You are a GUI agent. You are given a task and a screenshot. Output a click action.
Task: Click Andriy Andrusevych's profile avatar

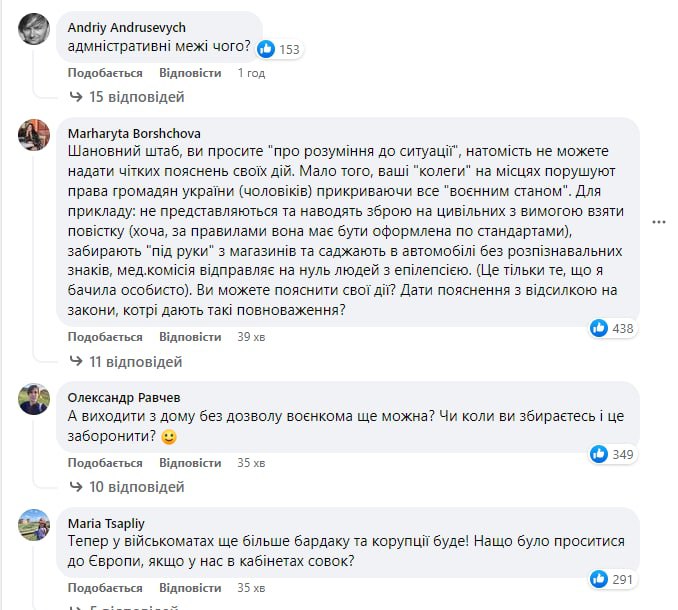tap(35, 29)
